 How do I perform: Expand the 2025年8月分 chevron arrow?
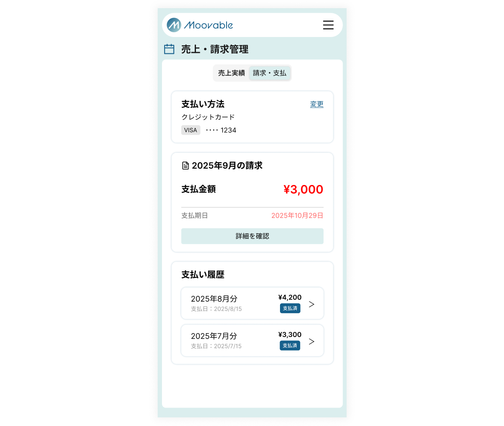[x=311, y=304]
